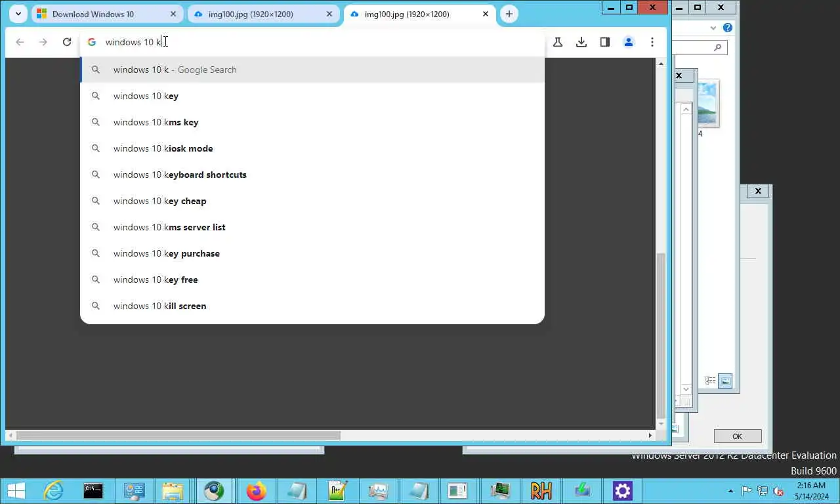Select 'windows 10 kms key' suggestion
This screenshot has height=504, width=840.
click(312, 122)
